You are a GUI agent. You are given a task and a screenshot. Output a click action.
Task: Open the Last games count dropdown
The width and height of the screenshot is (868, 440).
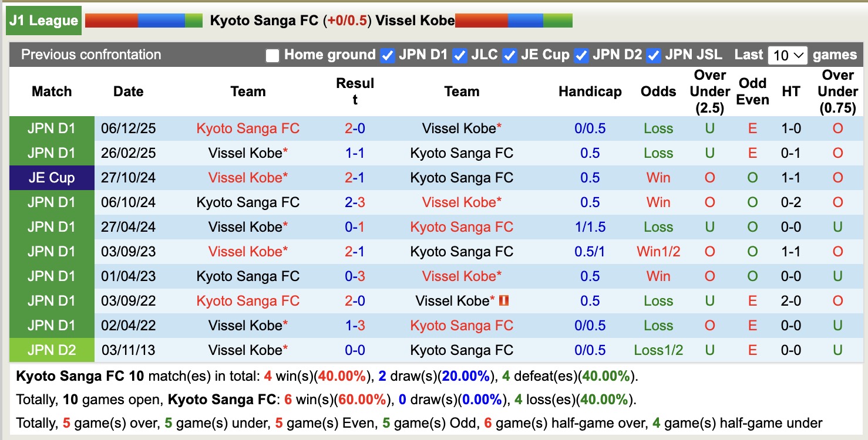point(787,55)
